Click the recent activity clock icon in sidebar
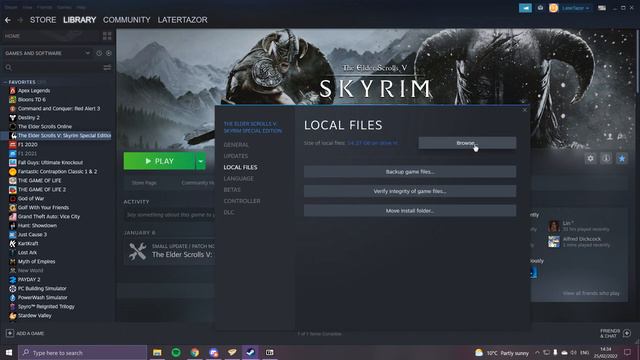Screen dimensions: 640x360 click(99, 53)
